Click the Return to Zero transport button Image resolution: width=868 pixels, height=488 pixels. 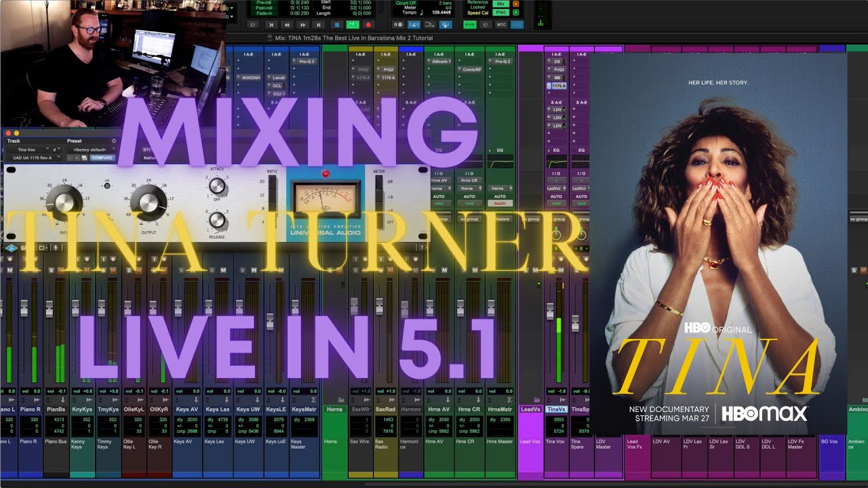click(272, 24)
